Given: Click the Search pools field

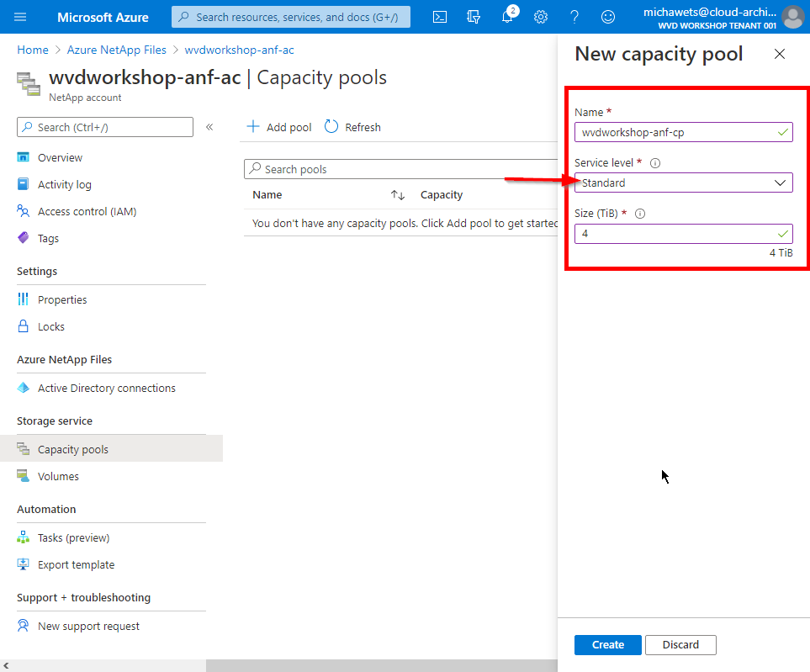Looking at the screenshot, I should tap(401, 169).
